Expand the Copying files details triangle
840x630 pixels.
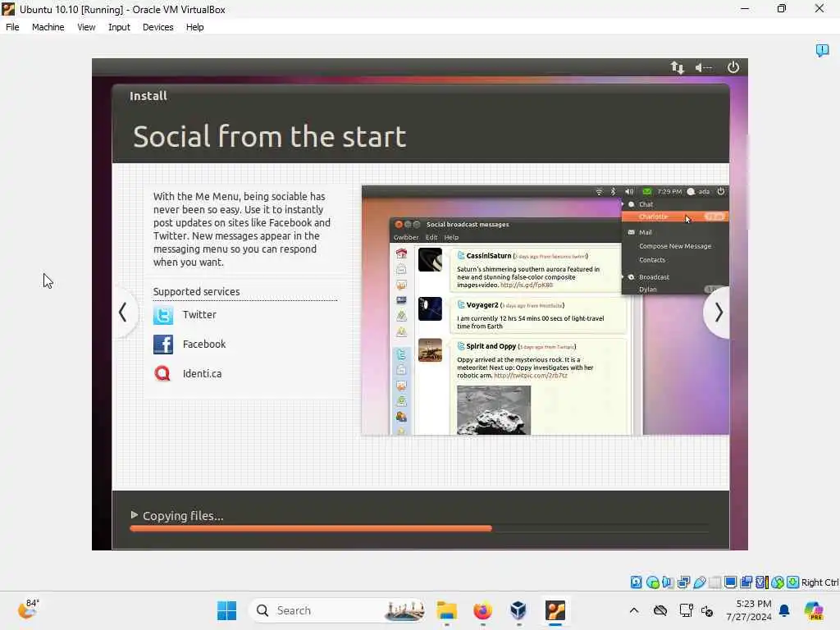coord(134,515)
